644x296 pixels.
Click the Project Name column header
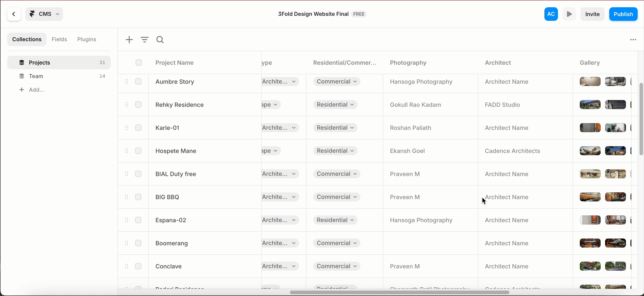click(x=174, y=63)
